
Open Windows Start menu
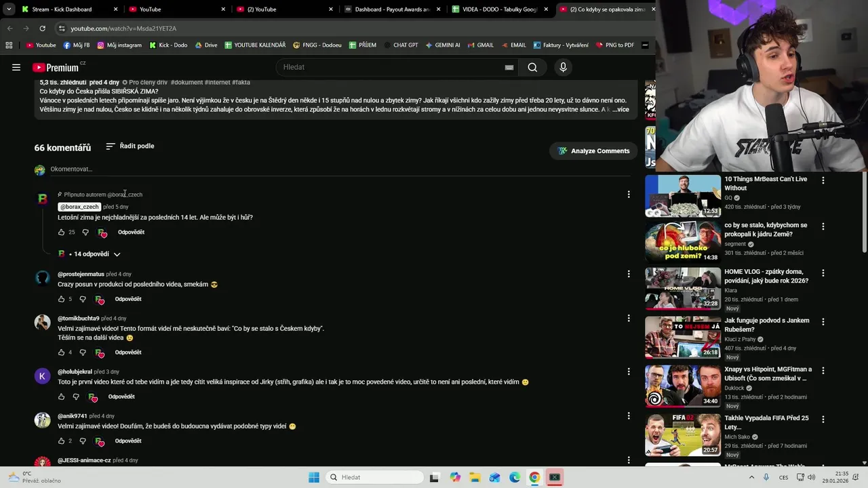313,477
